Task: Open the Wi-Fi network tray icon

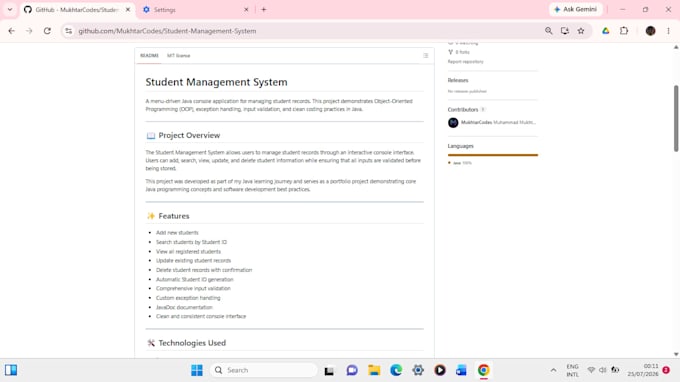Action: click(591, 370)
